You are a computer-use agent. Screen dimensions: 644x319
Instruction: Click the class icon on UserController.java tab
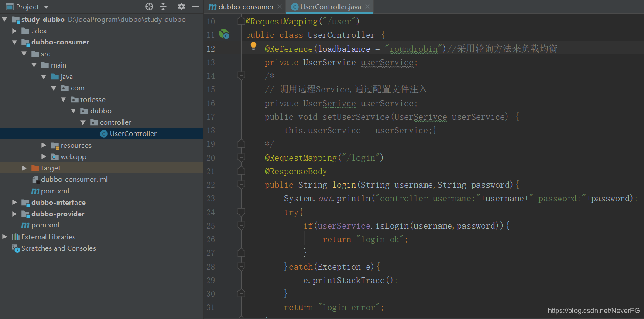coord(295,7)
